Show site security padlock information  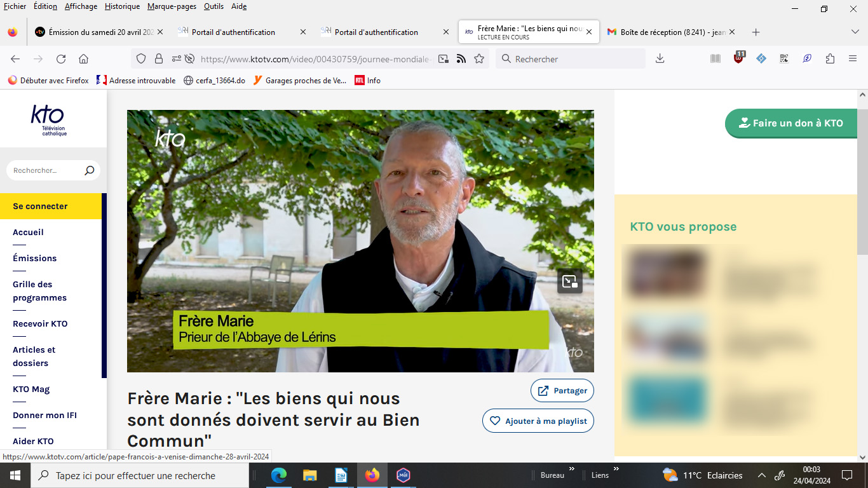point(158,59)
